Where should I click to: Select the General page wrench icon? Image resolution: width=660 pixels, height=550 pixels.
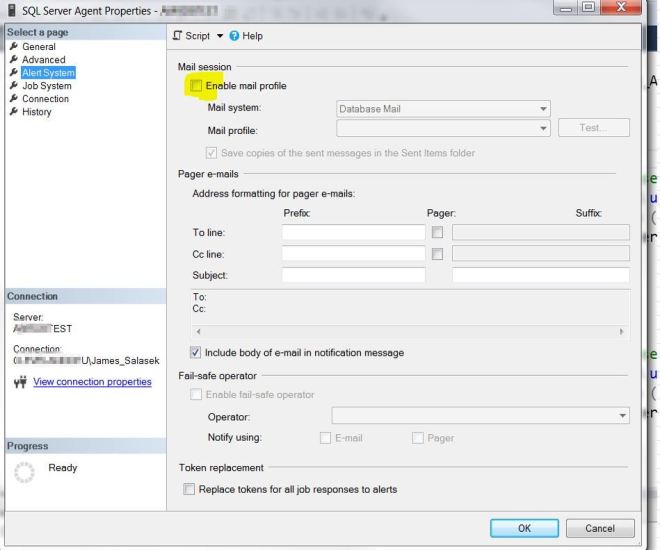click(14, 47)
